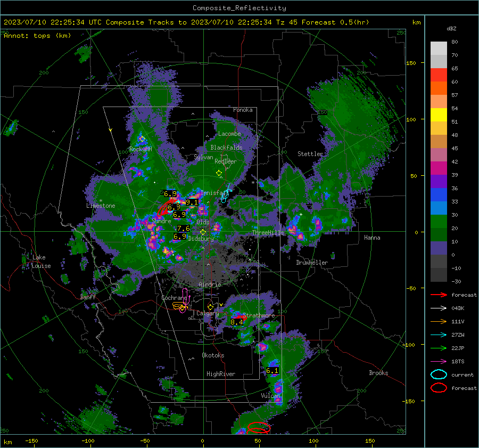Click the Sundre city label

tap(161, 221)
